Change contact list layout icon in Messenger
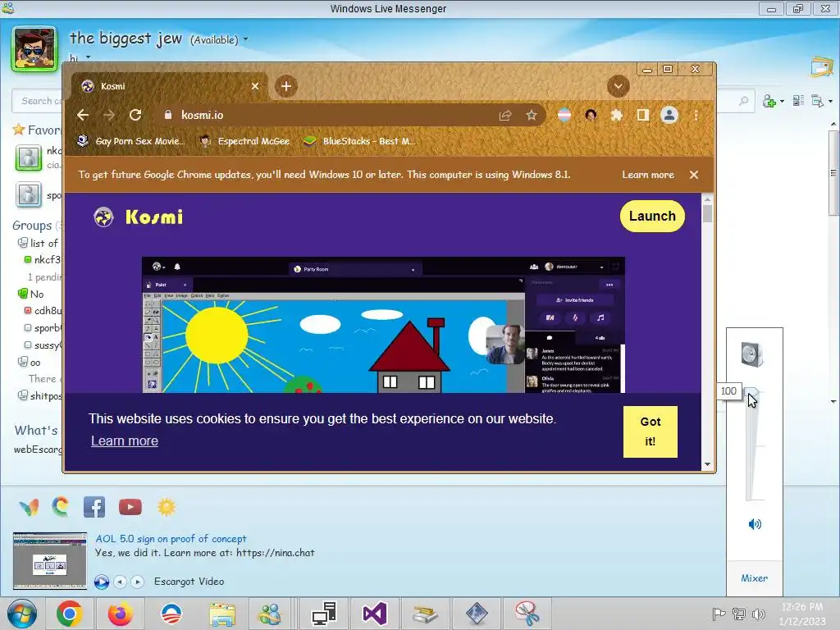 pyautogui.click(x=798, y=101)
